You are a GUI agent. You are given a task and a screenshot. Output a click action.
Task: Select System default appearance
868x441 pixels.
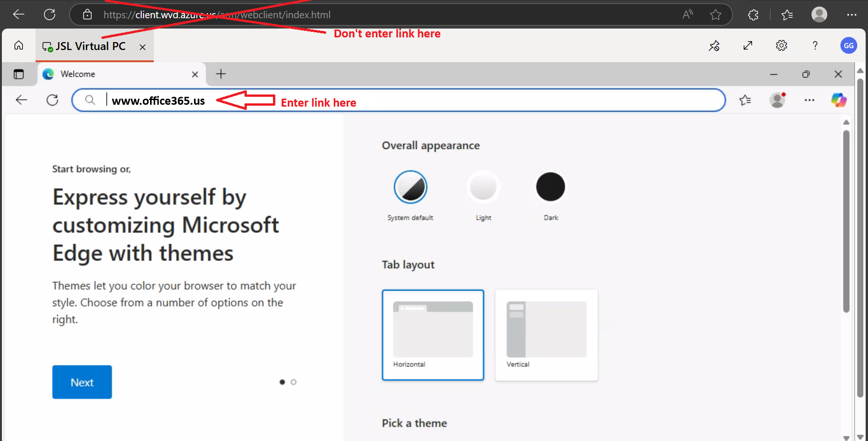click(x=410, y=187)
